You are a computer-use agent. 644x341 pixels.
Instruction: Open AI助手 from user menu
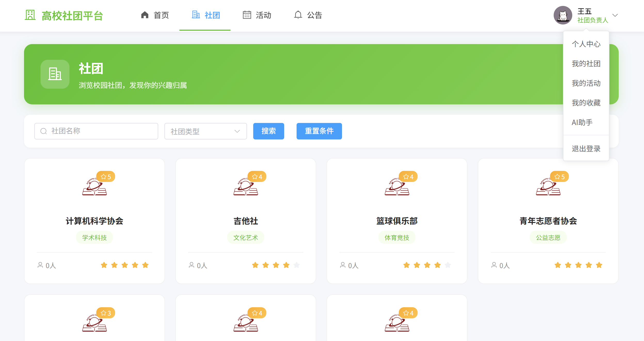(586, 122)
